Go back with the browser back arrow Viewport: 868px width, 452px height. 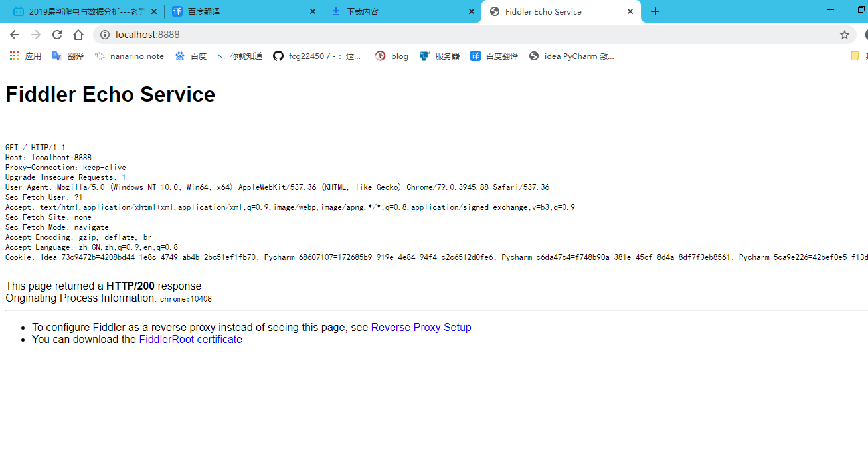tap(15, 35)
